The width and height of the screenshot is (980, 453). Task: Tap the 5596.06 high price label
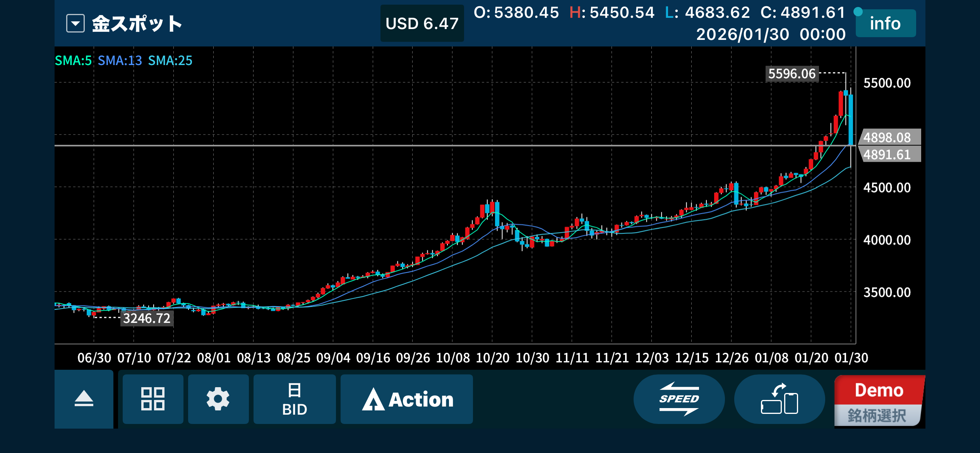(792, 74)
